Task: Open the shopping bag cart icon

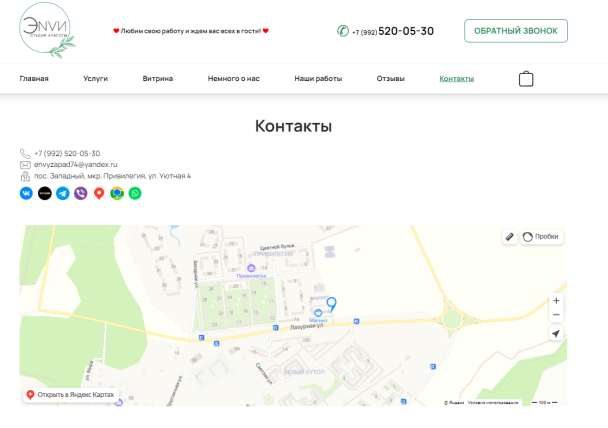Action: pos(526,79)
